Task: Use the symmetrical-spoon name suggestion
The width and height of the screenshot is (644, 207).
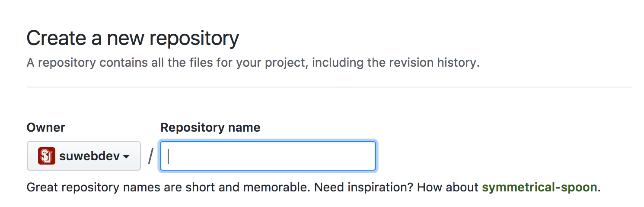Action: click(539, 188)
